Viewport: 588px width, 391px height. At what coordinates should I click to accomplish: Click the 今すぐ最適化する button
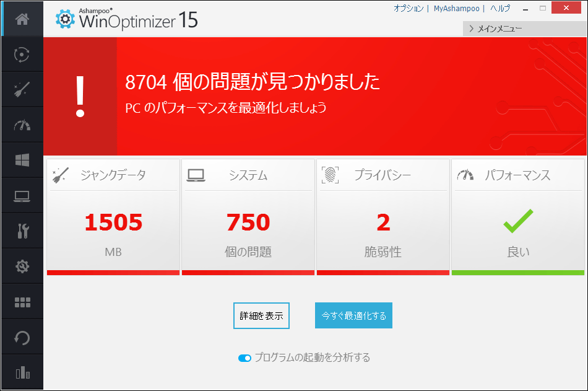coord(353,315)
